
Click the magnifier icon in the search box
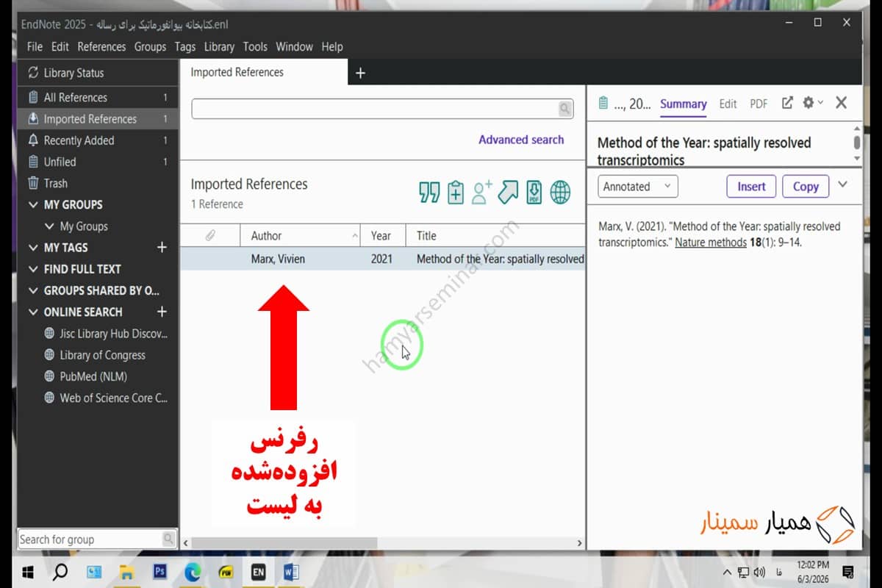[564, 109]
